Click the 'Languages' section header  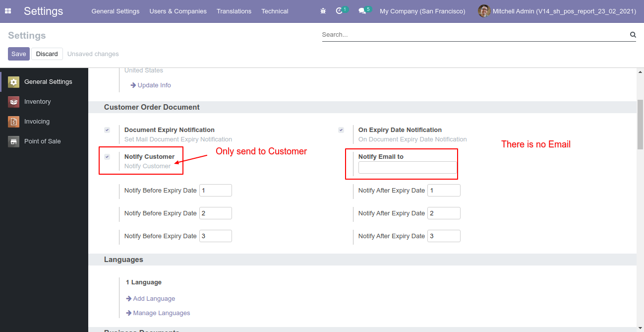click(x=123, y=260)
